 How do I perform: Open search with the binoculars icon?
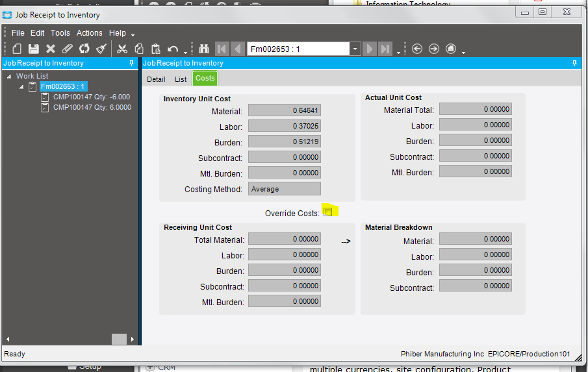(x=203, y=49)
